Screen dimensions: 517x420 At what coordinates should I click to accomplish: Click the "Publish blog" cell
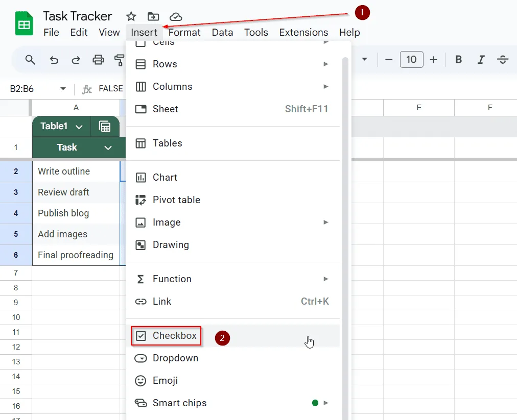point(76,213)
